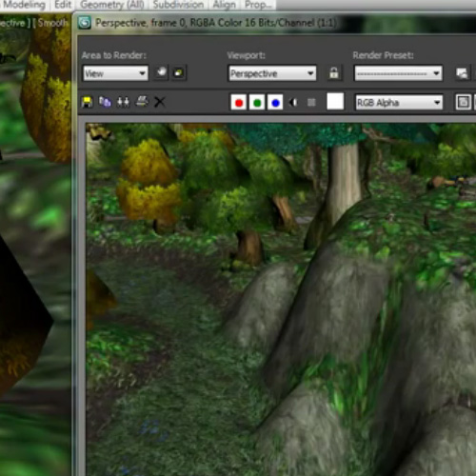476x476 pixels.
Task: Toggle the blue channel button
Action: [275, 102]
